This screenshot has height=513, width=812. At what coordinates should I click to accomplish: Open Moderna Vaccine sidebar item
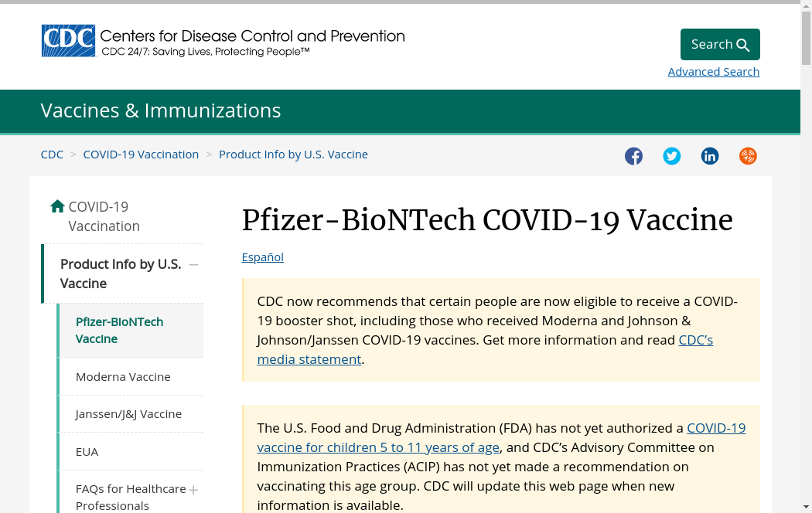[x=123, y=376]
